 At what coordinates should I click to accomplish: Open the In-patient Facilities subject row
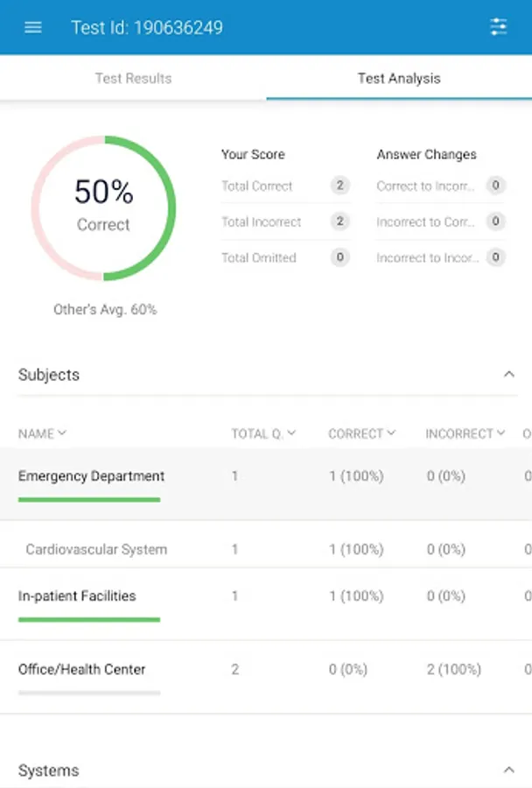pos(77,596)
